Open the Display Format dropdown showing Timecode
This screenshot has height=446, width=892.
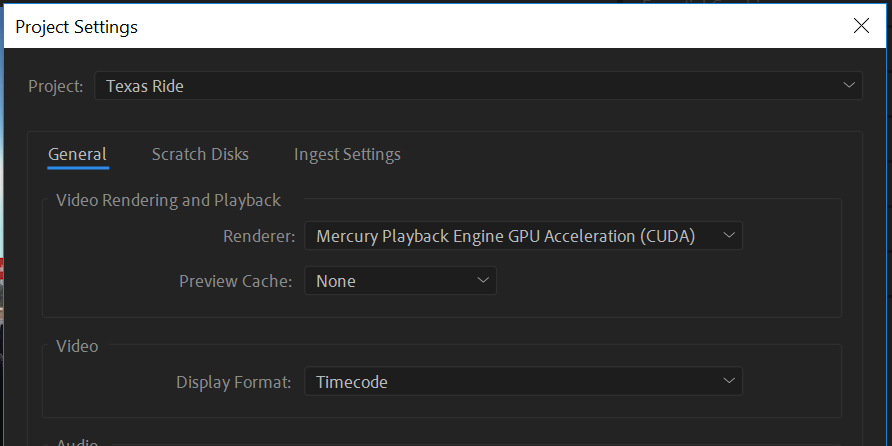click(x=523, y=382)
